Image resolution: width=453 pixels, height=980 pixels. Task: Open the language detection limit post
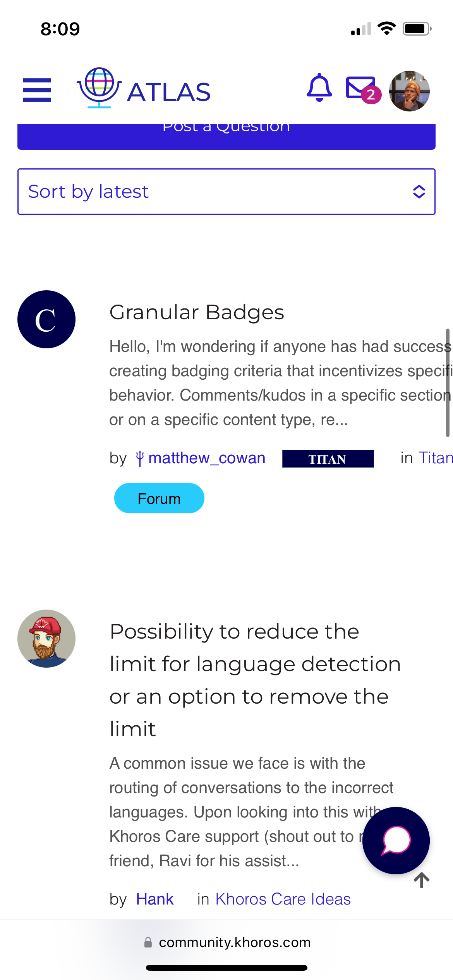pyautogui.click(x=255, y=680)
